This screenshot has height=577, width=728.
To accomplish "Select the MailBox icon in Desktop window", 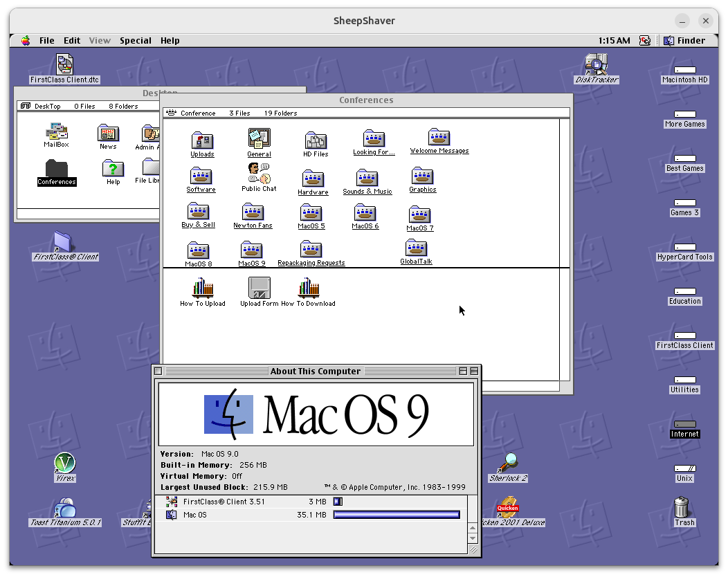I will [56, 131].
